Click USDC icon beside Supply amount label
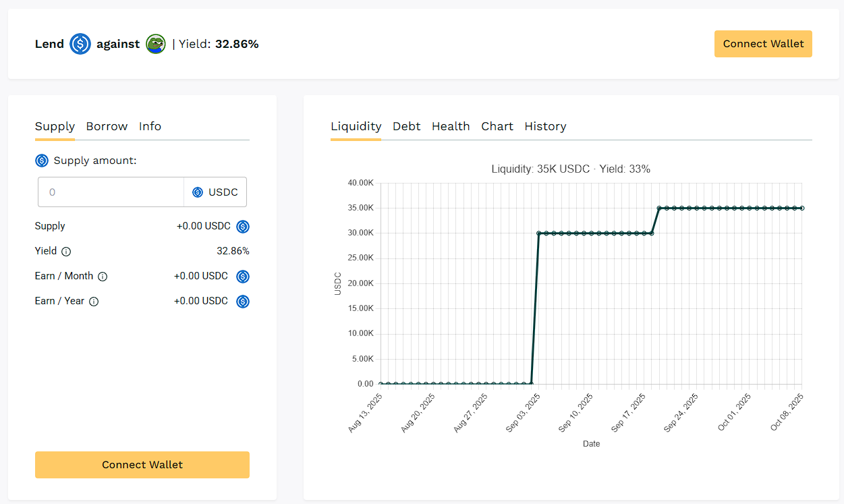Image resolution: width=844 pixels, height=504 pixels. click(42, 161)
